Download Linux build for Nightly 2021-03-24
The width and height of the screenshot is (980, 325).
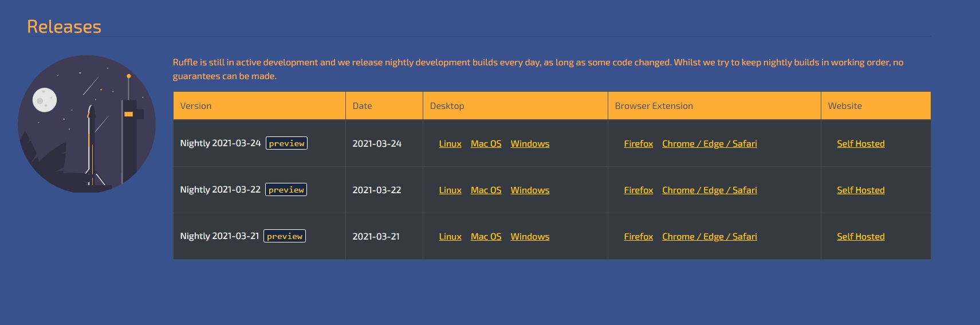pyautogui.click(x=450, y=144)
